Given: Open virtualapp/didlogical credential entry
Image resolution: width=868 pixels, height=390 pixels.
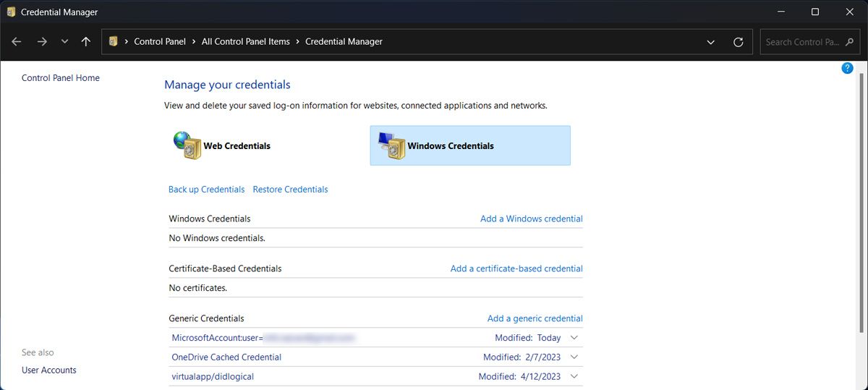Looking at the screenshot, I should [213, 376].
